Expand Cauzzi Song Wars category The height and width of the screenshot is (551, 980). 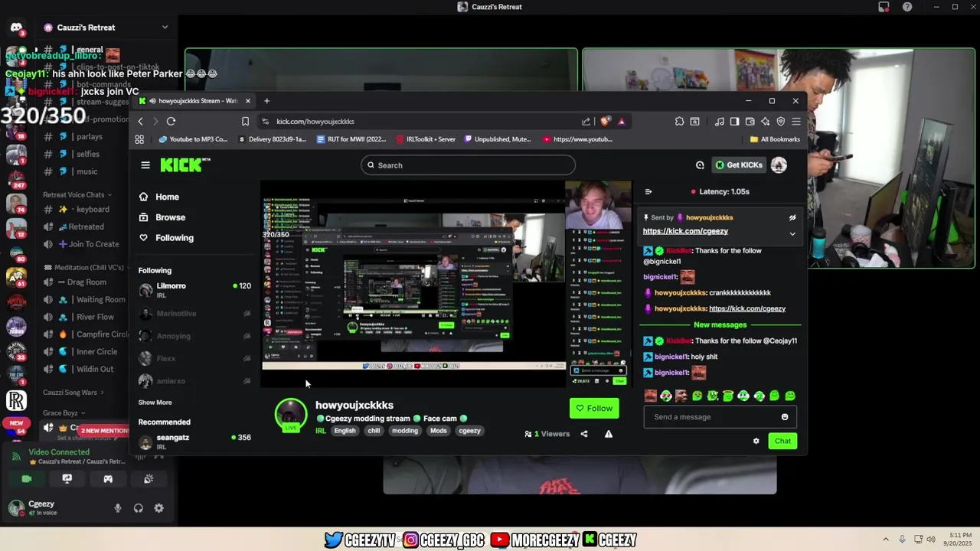(73, 393)
